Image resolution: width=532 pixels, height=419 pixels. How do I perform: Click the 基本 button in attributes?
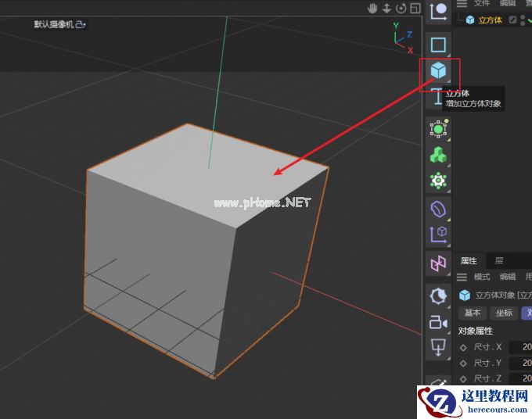pyautogui.click(x=473, y=313)
